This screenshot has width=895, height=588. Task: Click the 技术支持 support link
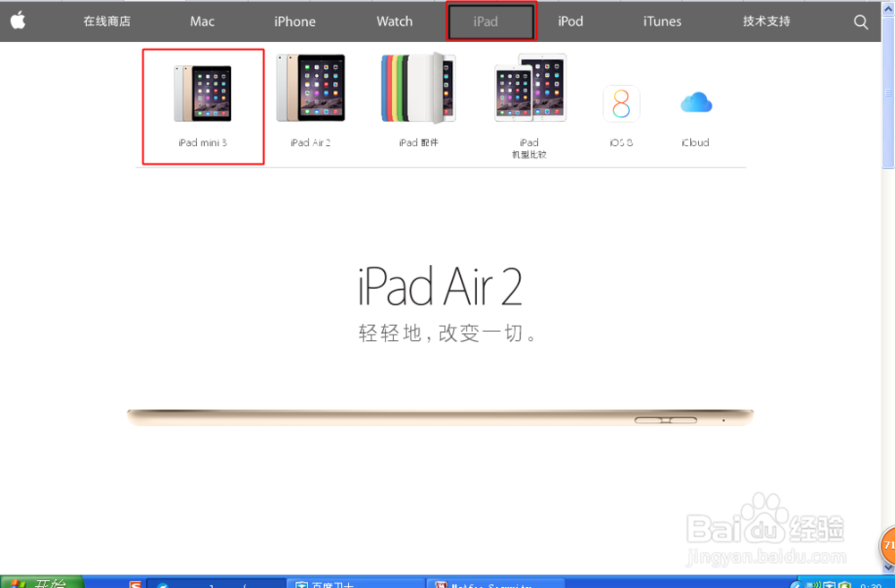[x=765, y=21]
